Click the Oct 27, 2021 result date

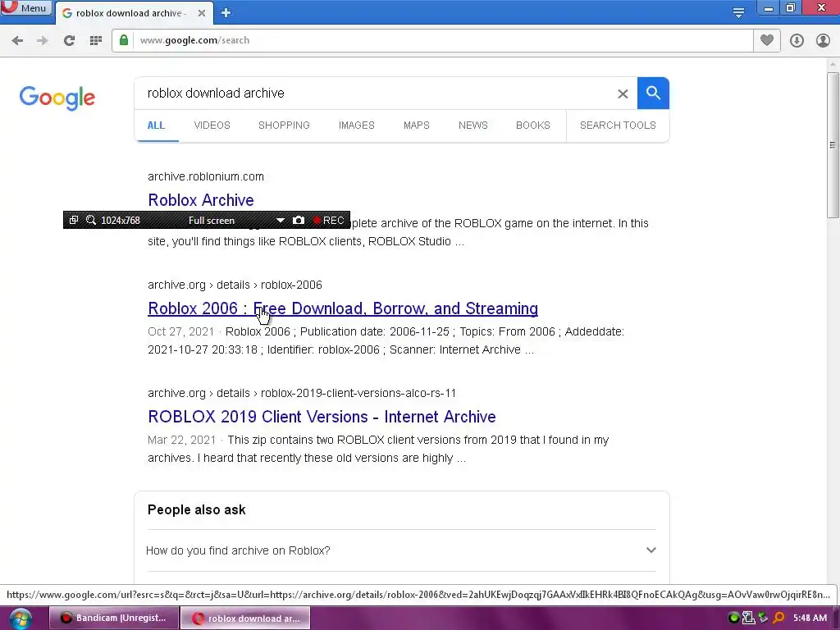[180, 331]
